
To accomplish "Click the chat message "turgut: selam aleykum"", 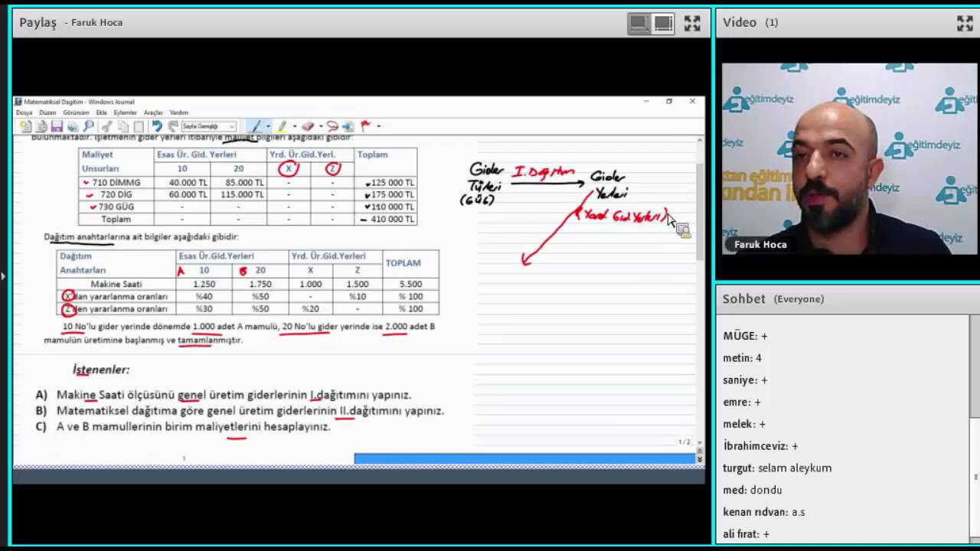I will coord(777,468).
